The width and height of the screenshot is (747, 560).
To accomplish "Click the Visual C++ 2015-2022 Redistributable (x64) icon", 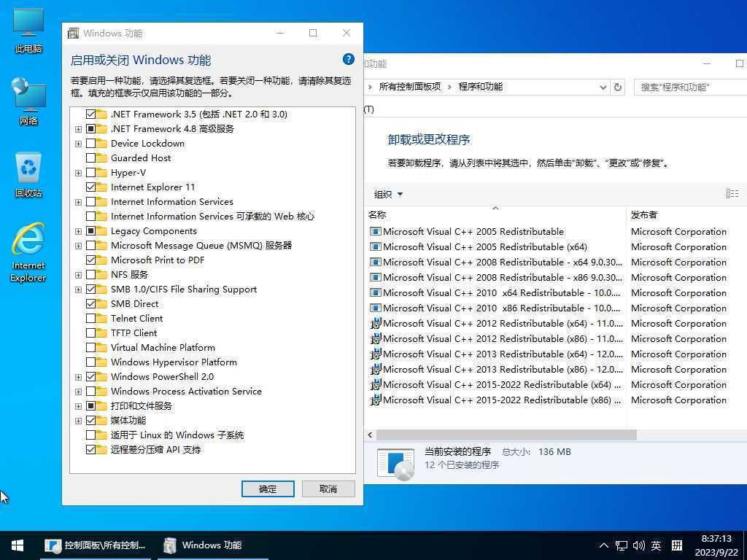I will pyautogui.click(x=376, y=384).
